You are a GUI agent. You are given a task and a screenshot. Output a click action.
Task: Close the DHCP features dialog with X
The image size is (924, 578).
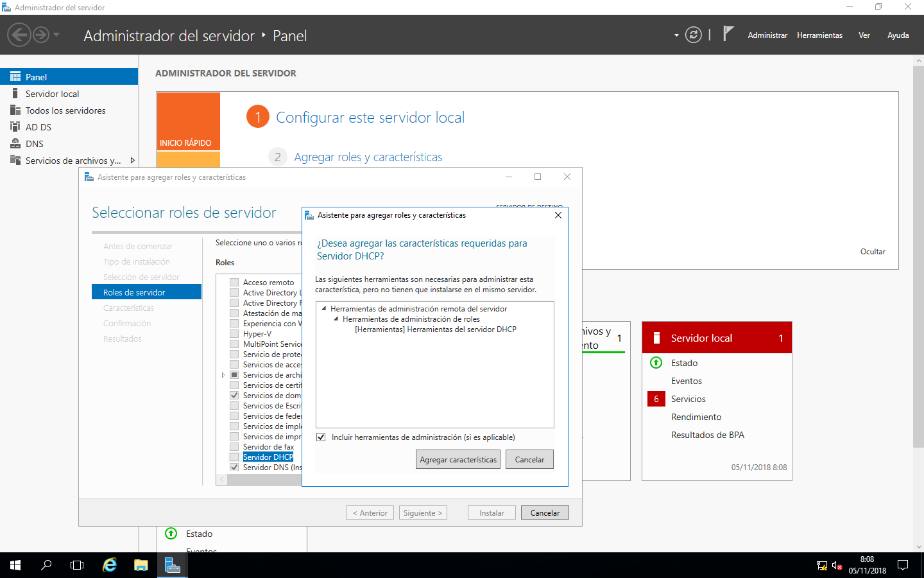[558, 215]
